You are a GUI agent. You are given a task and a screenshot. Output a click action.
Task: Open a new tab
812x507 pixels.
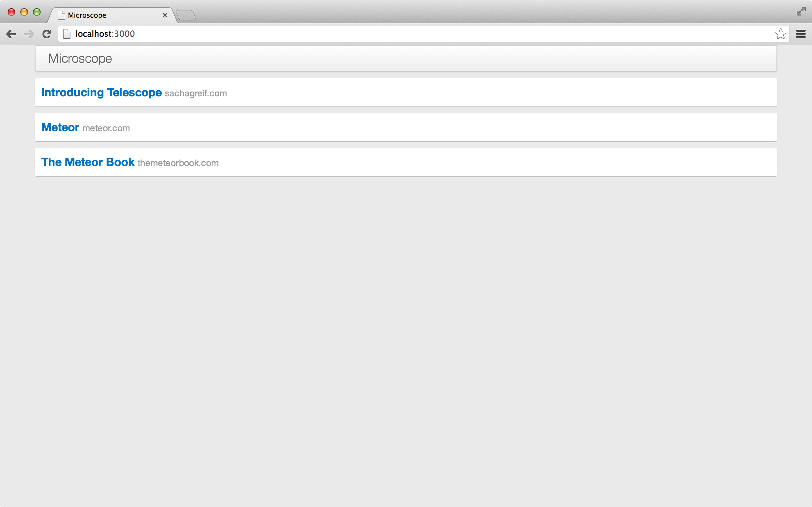pos(186,16)
